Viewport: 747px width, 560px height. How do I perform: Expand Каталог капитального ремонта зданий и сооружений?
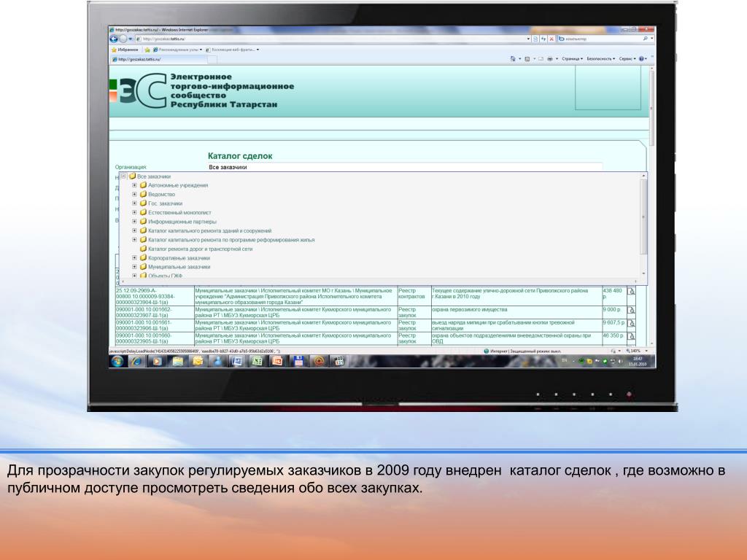click(134, 230)
